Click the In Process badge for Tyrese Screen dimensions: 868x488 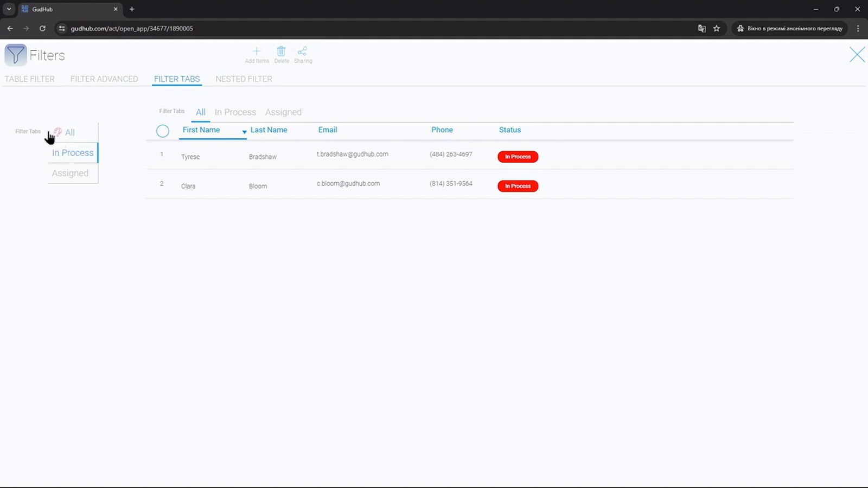click(x=518, y=157)
